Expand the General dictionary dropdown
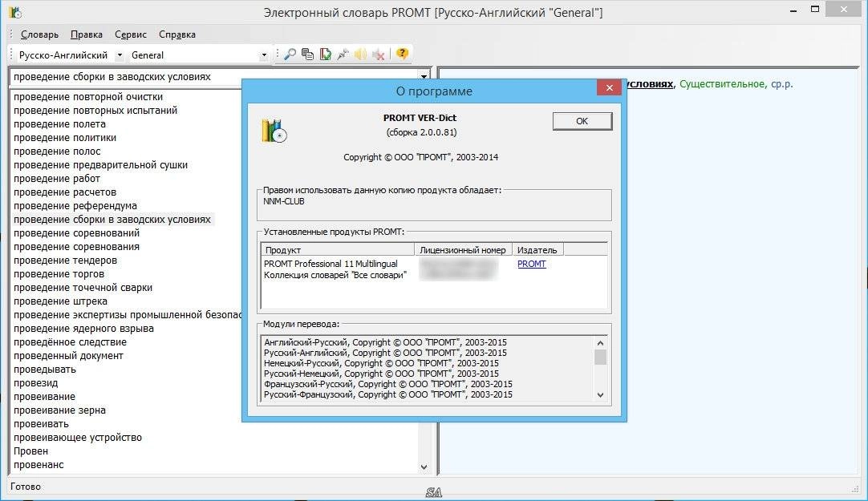This screenshot has width=868, height=501. [263, 55]
